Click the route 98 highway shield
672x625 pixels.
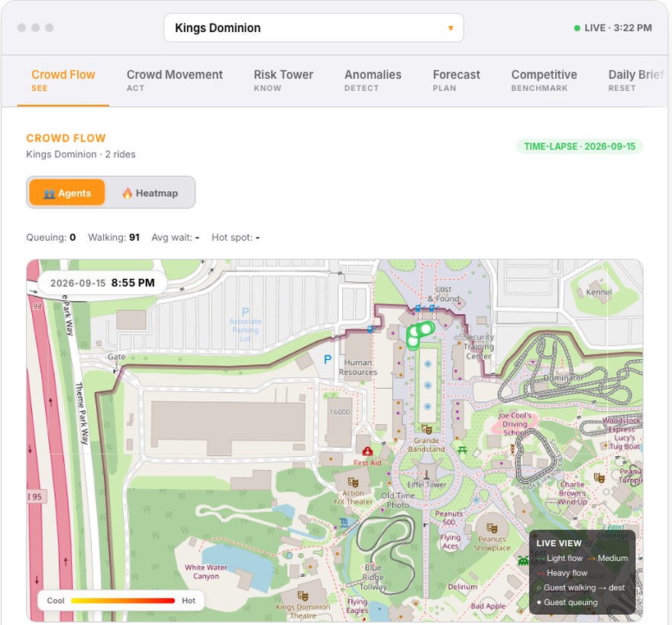point(37,306)
